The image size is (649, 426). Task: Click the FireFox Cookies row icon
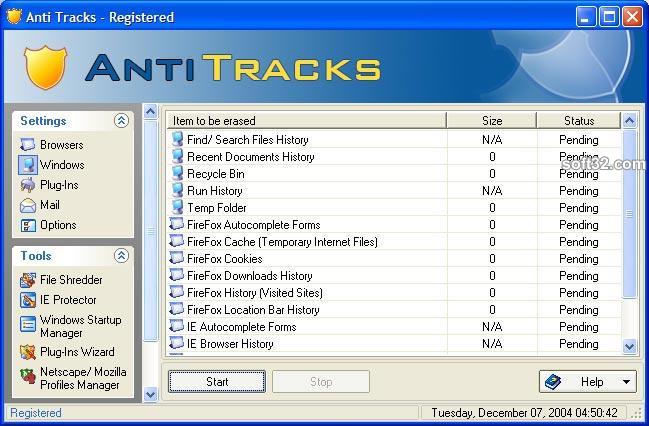coord(177,258)
